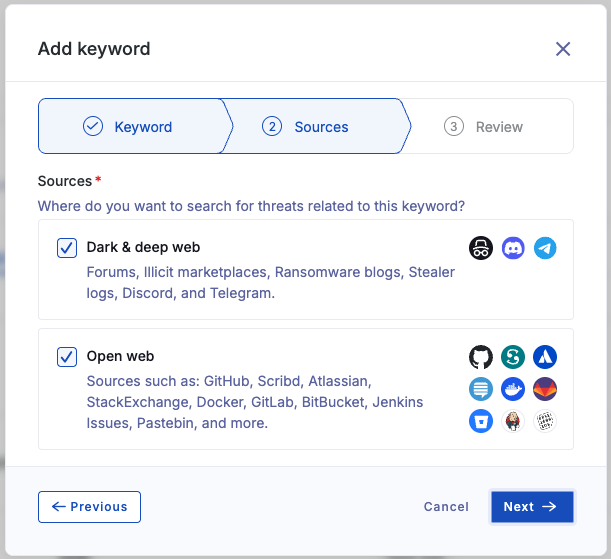Screen dimensions: 611x559
Task: Click the dark web incognito icon
Action: pos(481,248)
